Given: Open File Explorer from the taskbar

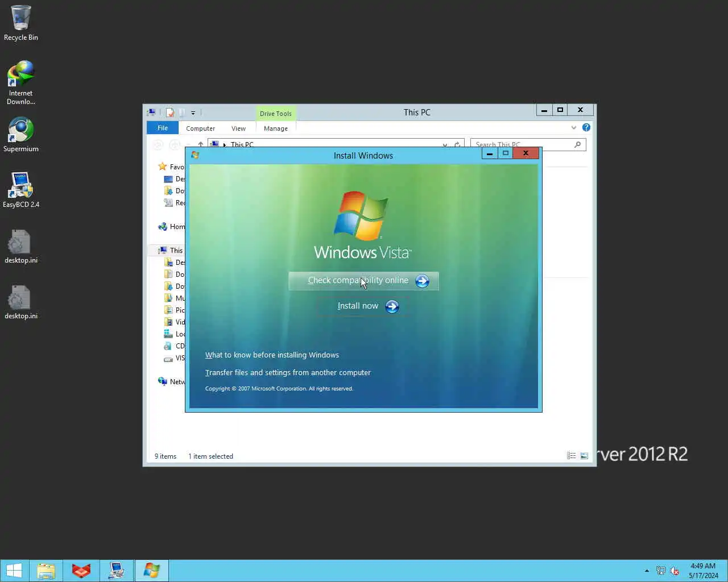Looking at the screenshot, I should 46,571.
